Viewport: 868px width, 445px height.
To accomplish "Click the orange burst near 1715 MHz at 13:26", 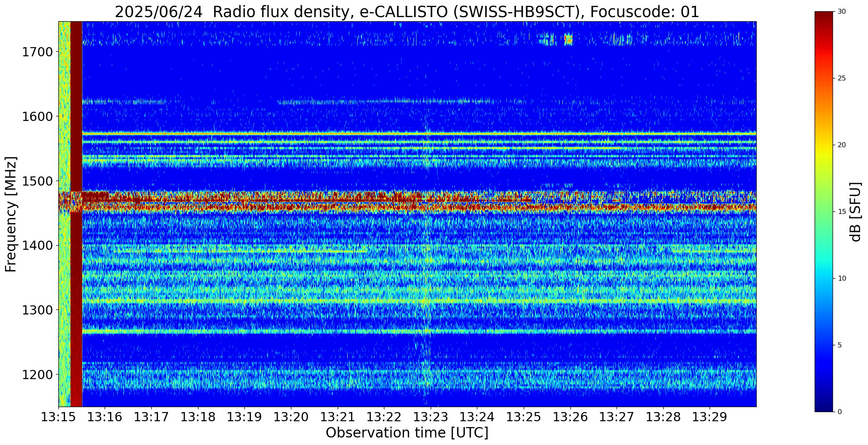I will (x=568, y=40).
